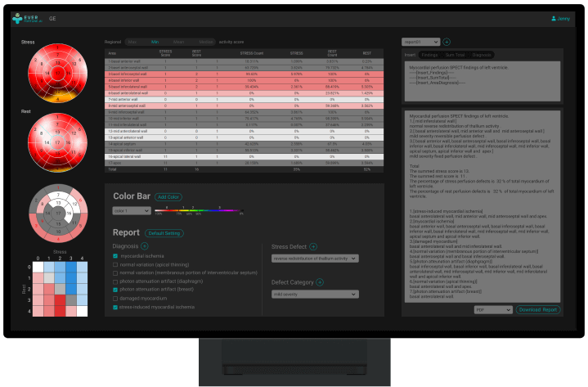Click green plus icon next to report dropdown
Viewport: 588px width, 387px height.
[x=447, y=41]
